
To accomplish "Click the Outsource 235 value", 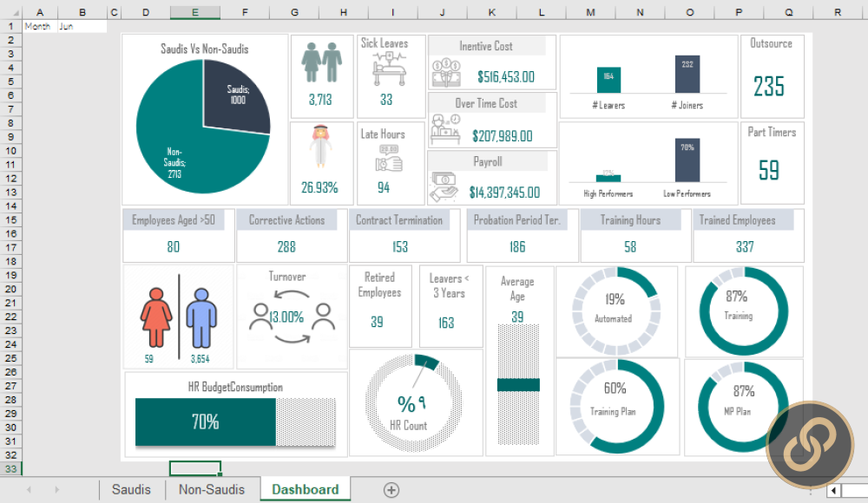I will click(769, 87).
